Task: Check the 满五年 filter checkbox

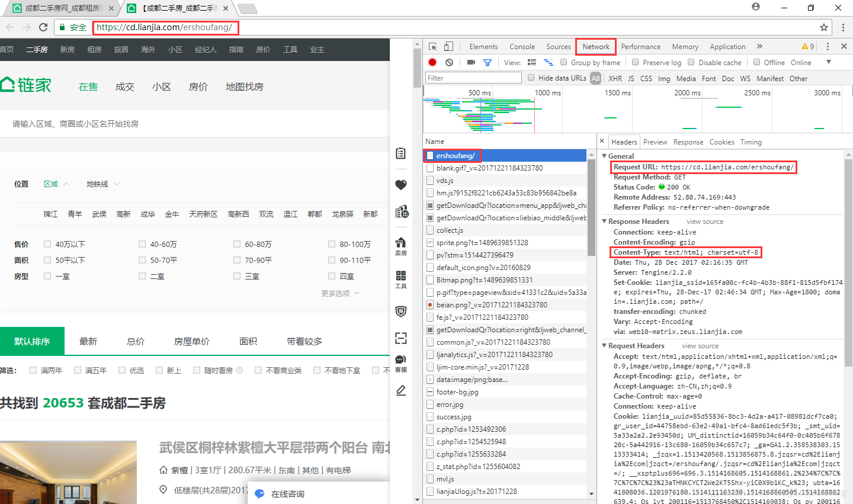Action: click(78, 370)
